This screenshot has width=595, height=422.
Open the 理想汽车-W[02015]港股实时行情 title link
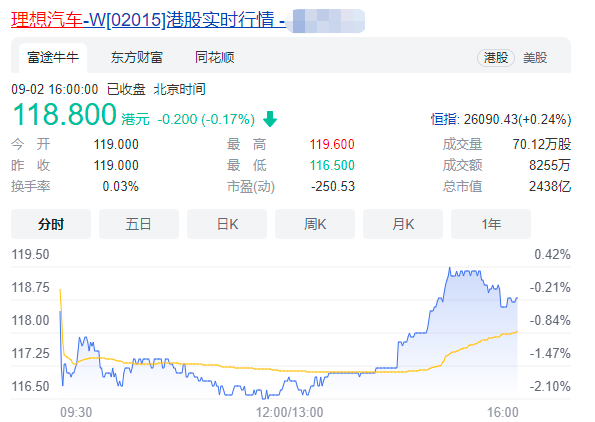[148, 20]
